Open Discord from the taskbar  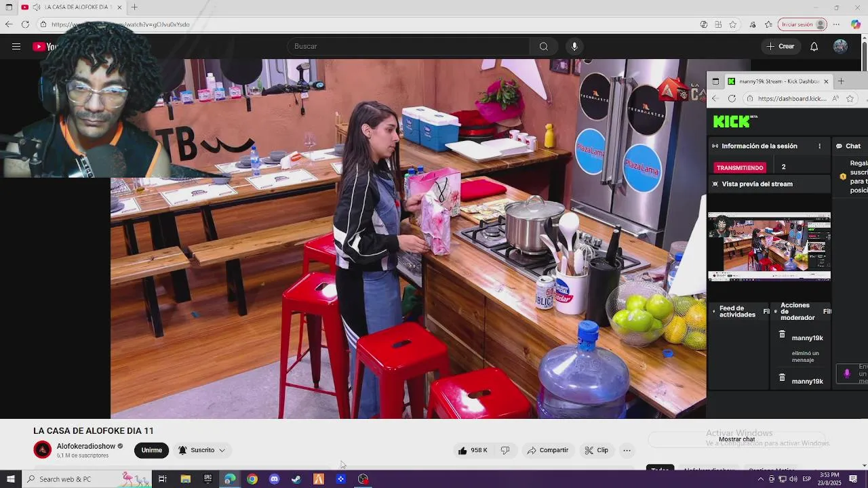point(274,479)
